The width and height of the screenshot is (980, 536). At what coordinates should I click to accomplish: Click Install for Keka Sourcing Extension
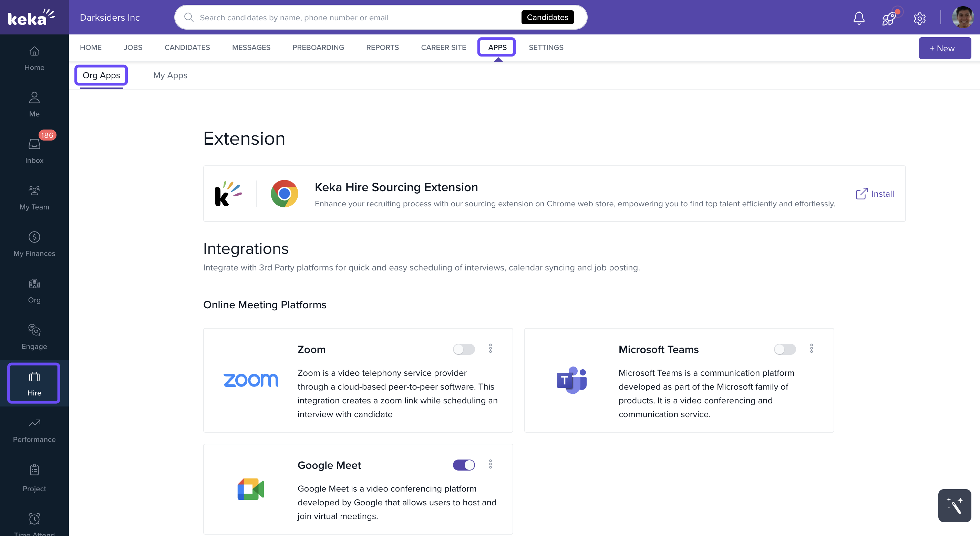click(x=875, y=194)
